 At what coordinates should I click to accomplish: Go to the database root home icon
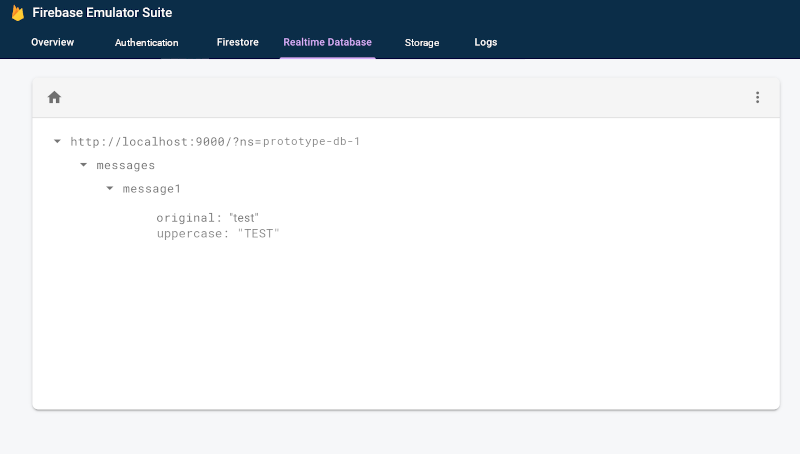[54, 97]
